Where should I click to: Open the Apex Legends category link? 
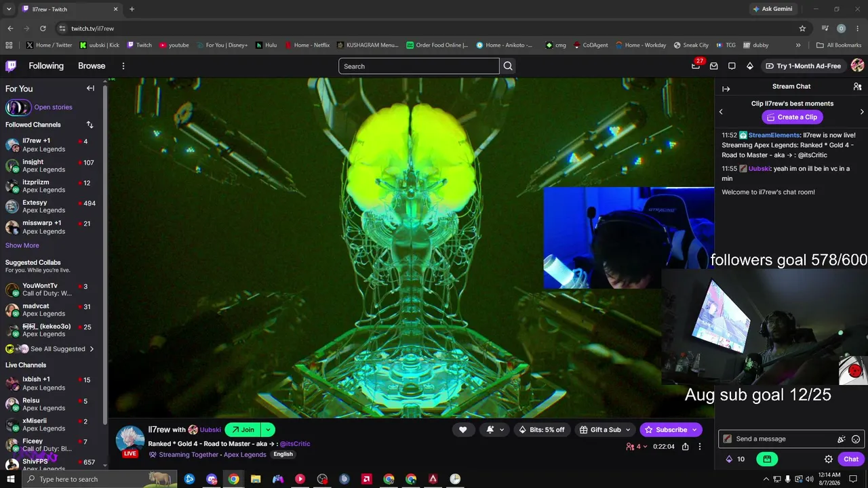245,455
